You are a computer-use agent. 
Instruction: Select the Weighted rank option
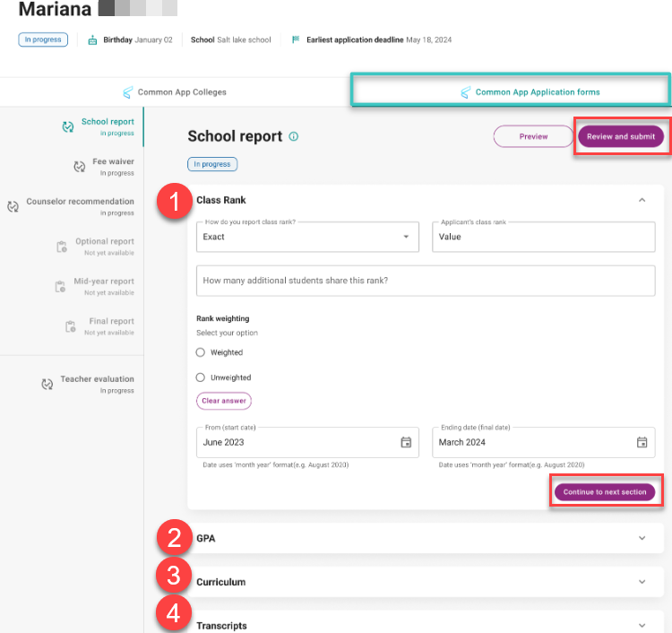click(201, 352)
